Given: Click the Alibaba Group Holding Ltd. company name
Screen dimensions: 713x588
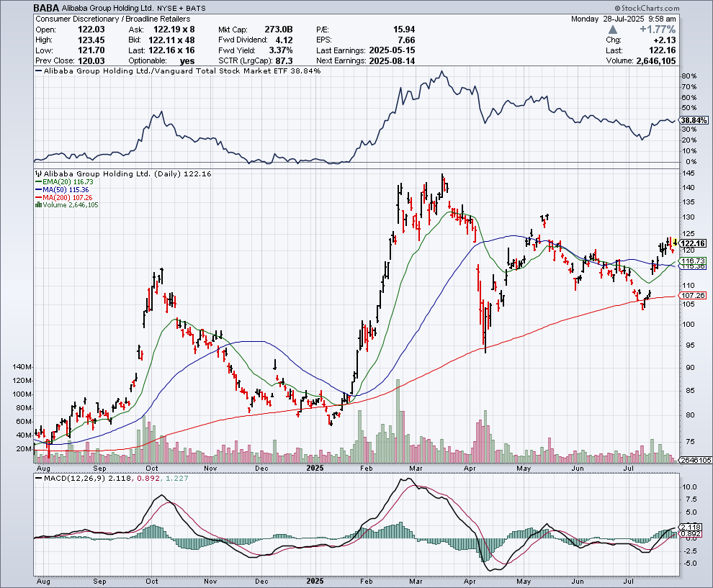Looking at the screenshot, I should 108,8.
